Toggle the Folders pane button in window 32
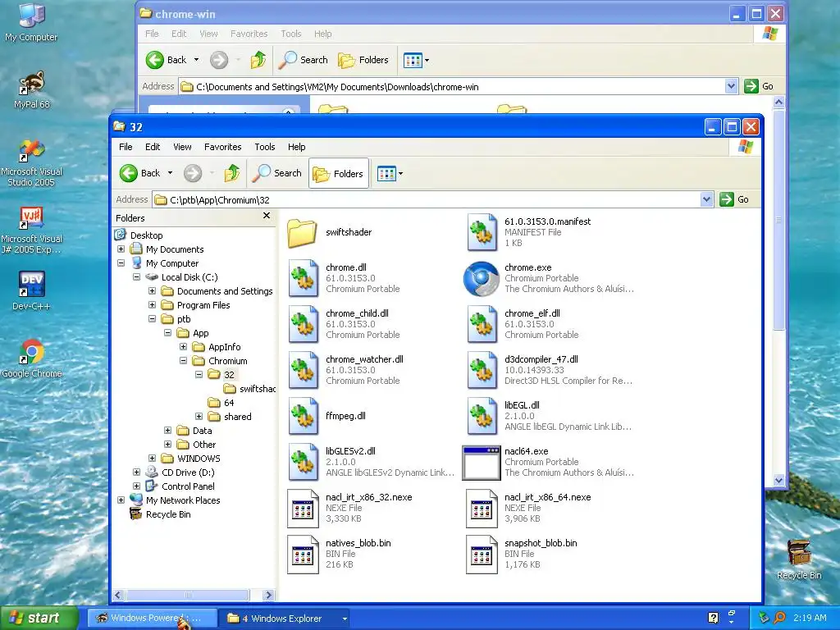 pos(339,174)
